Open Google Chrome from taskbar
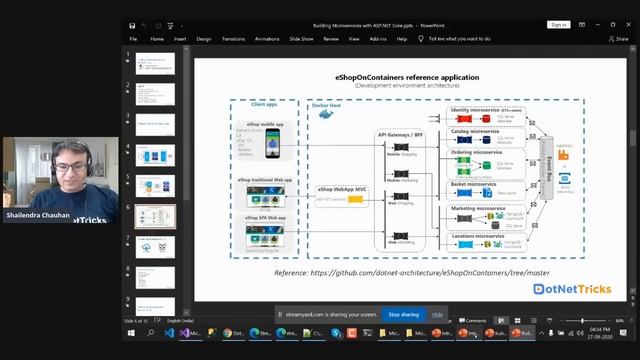Screen dimensions: 640x360 233,333
